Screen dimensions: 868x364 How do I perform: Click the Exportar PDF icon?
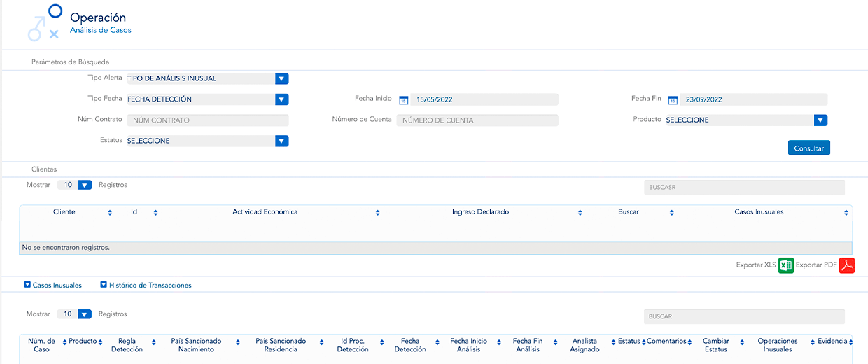[x=847, y=265]
